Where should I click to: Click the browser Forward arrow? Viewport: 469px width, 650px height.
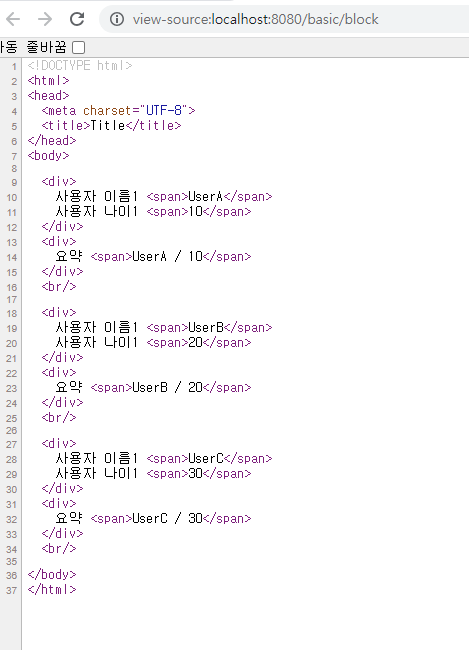coord(45,19)
